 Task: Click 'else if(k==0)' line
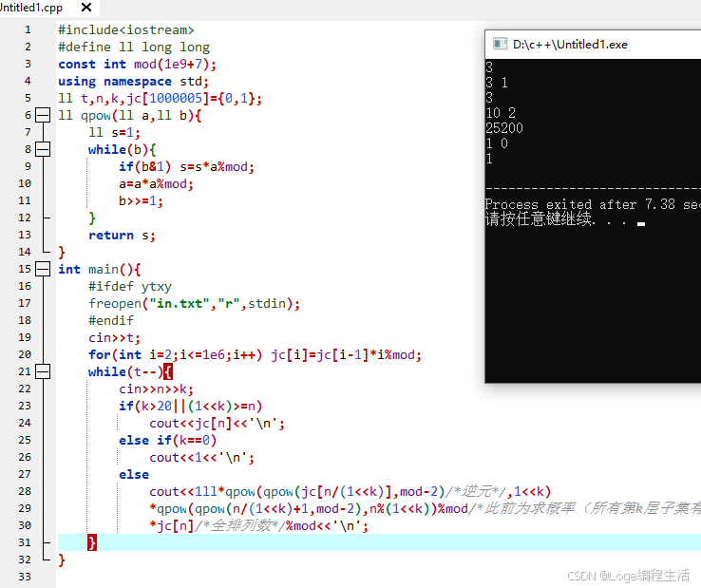tap(167, 440)
